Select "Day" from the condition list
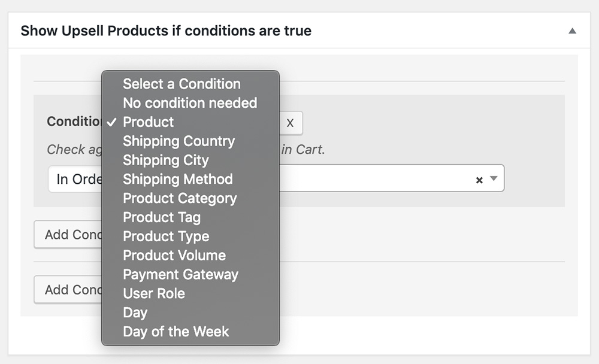Image resolution: width=599 pixels, height=364 pixels. click(x=135, y=312)
